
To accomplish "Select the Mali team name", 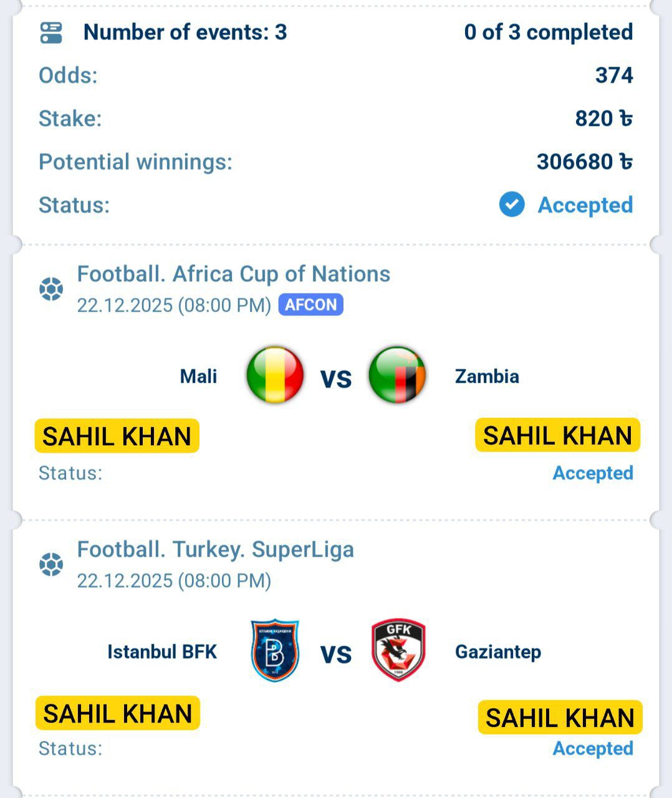I will coord(198,376).
